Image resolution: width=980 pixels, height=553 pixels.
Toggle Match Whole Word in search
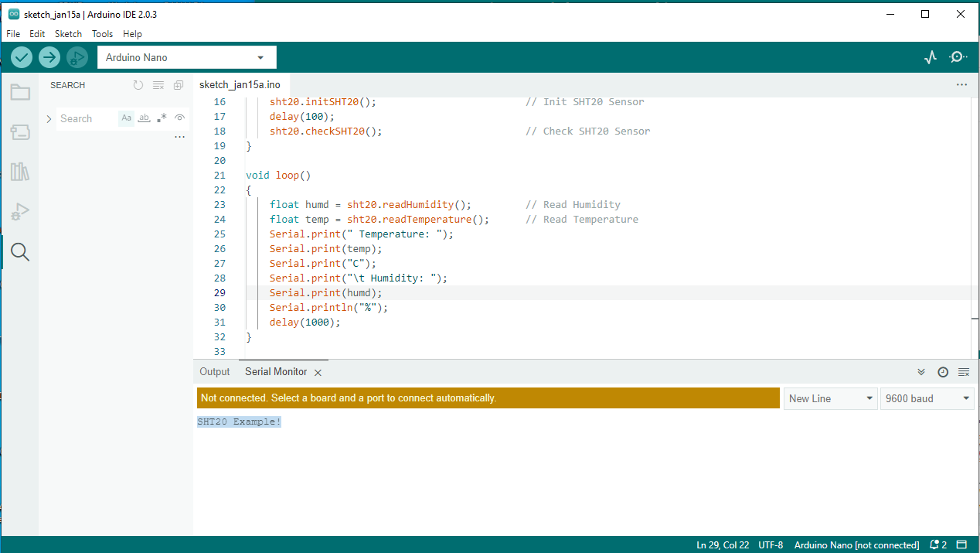144,118
